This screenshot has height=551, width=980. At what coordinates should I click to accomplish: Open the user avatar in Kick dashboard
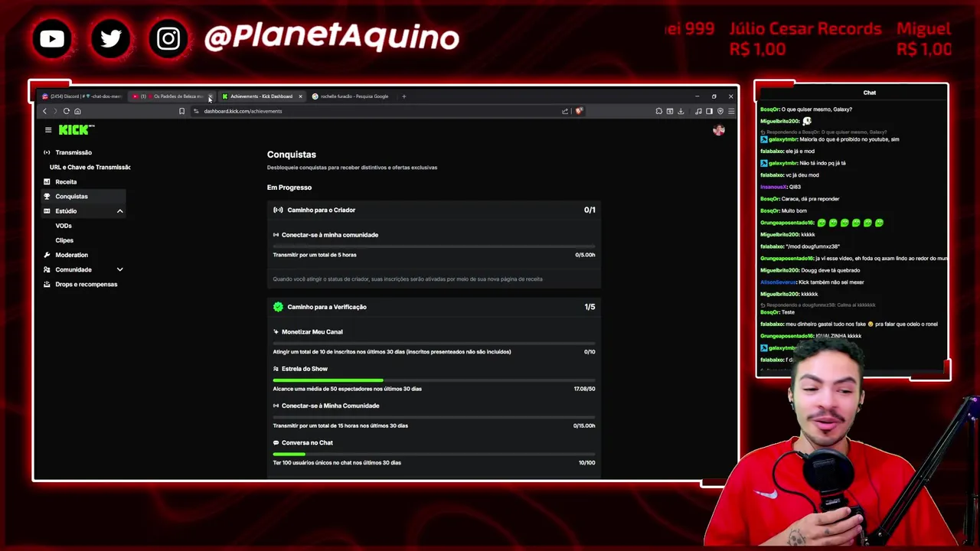pyautogui.click(x=718, y=130)
